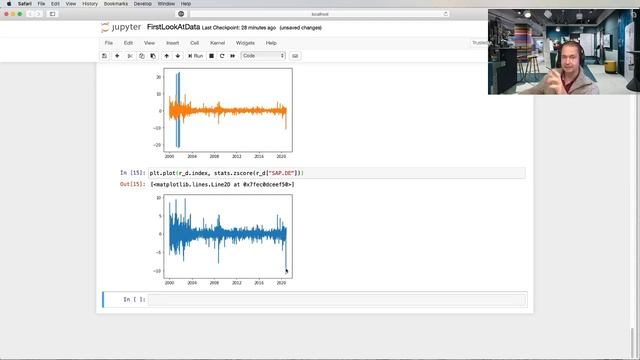Go back in Safari

30,14
